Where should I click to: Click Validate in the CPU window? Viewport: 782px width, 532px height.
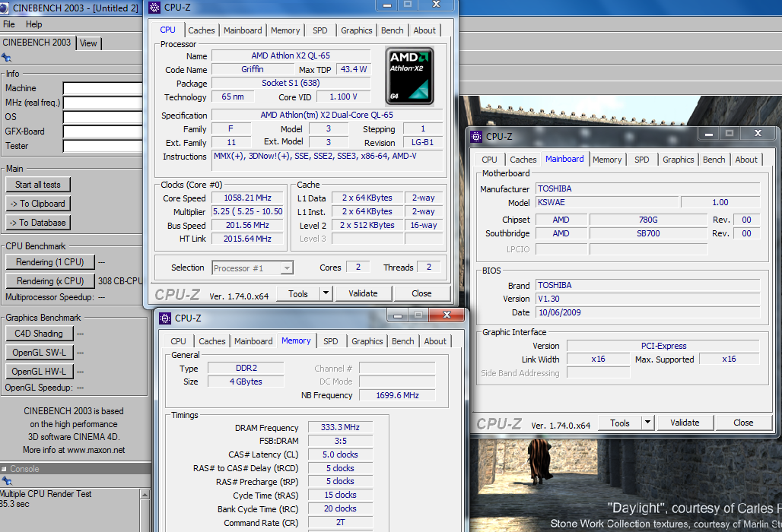[363, 293]
